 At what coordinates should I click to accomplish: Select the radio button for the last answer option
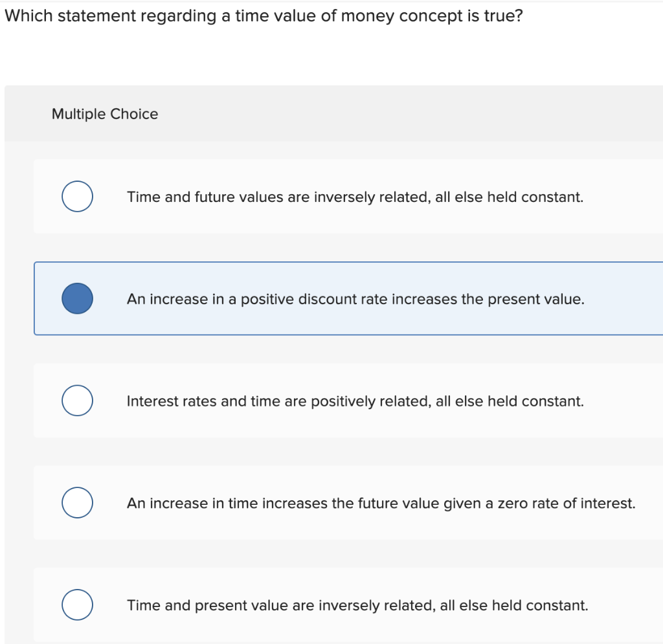(x=77, y=605)
